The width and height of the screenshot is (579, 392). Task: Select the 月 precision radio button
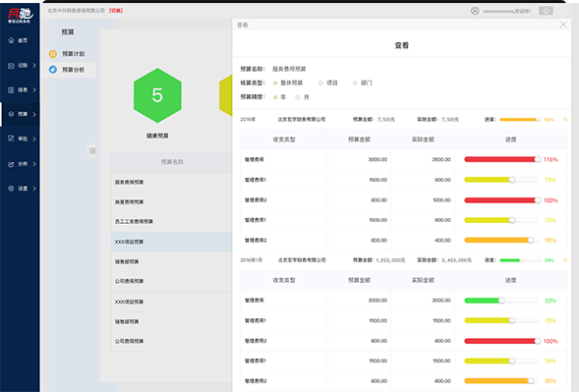[297, 97]
